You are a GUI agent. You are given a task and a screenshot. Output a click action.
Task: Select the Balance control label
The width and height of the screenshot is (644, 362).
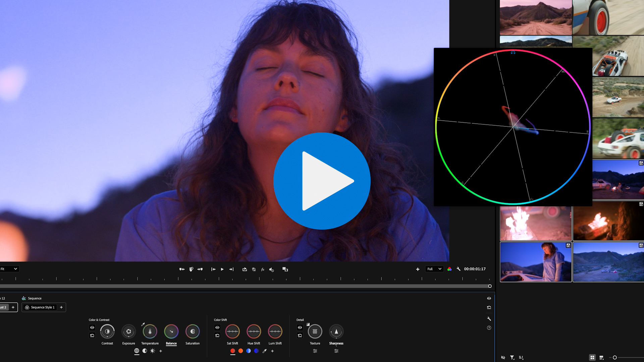(x=171, y=343)
